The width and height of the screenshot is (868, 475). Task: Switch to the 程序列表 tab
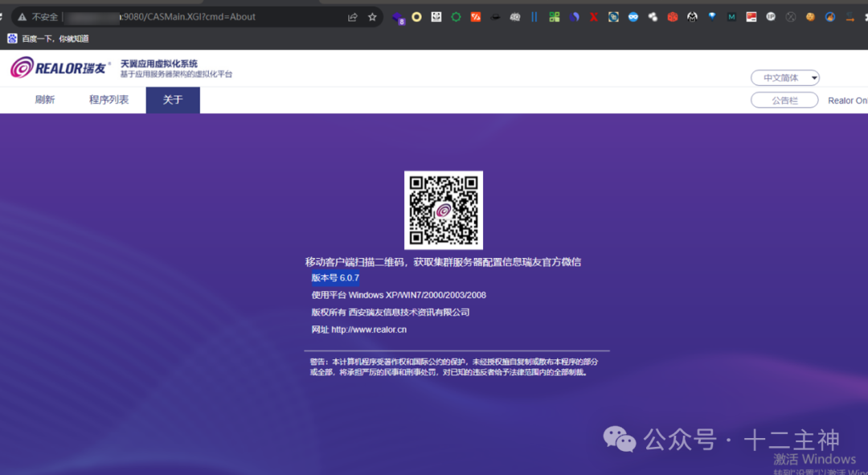pos(109,99)
